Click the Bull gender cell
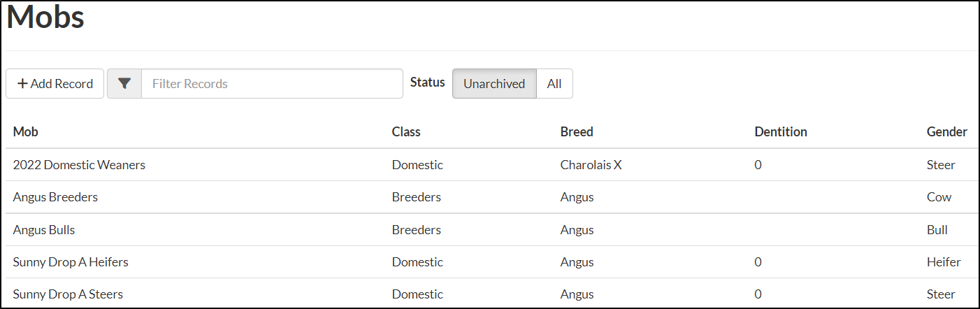 [x=937, y=229]
